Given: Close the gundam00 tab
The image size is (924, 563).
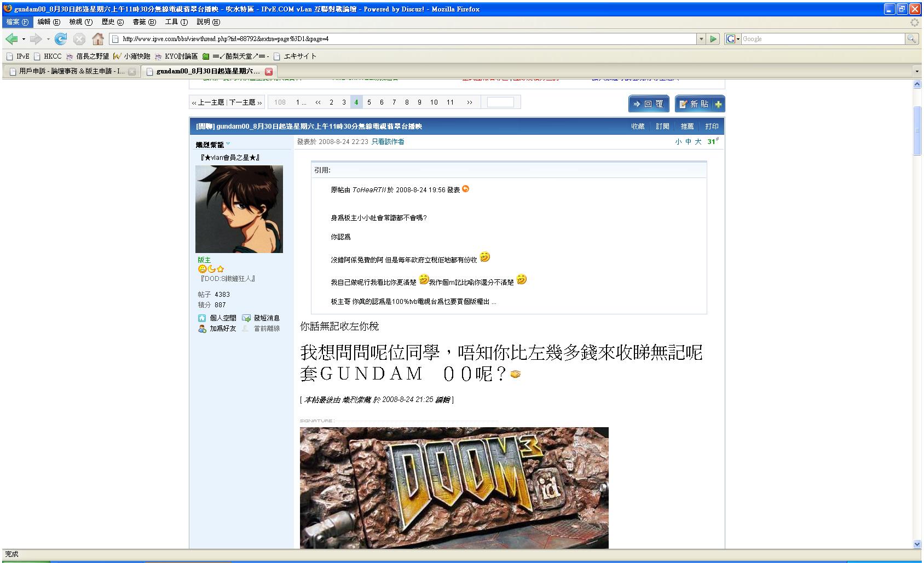Looking at the screenshot, I should click(269, 72).
